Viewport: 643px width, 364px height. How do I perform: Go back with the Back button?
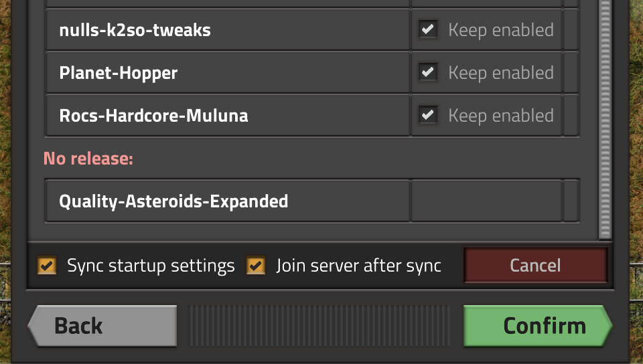point(102,326)
